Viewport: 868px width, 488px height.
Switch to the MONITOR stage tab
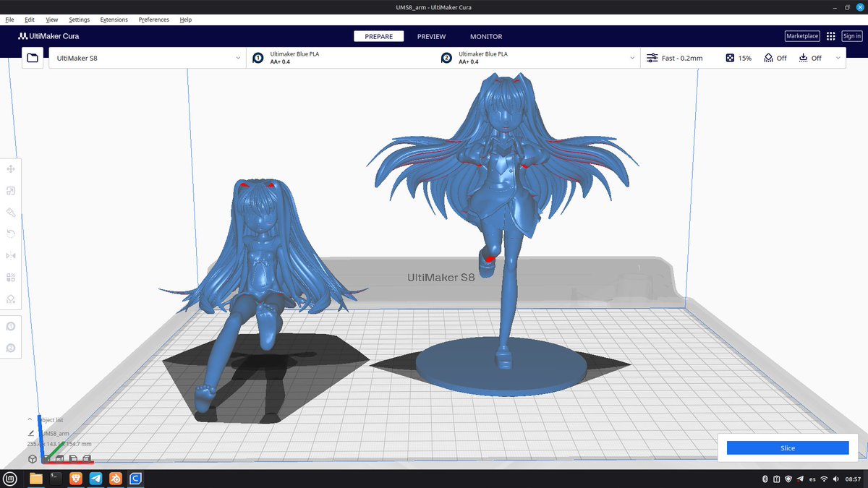click(486, 36)
